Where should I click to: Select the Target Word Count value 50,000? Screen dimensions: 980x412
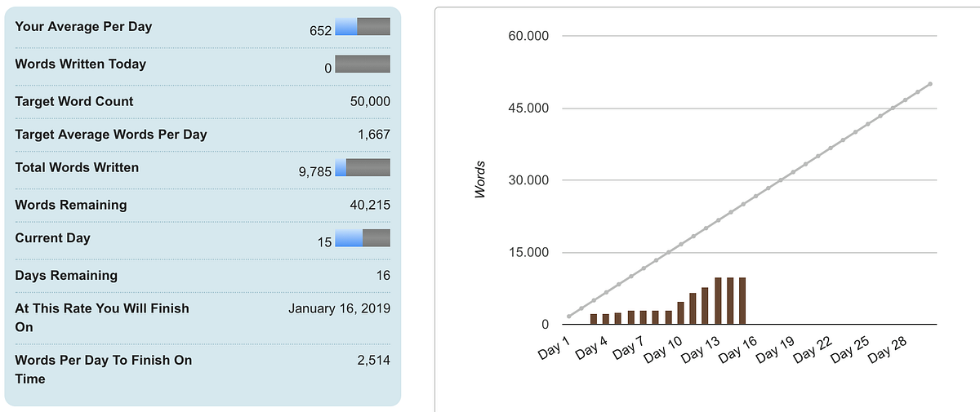(x=370, y=101)
